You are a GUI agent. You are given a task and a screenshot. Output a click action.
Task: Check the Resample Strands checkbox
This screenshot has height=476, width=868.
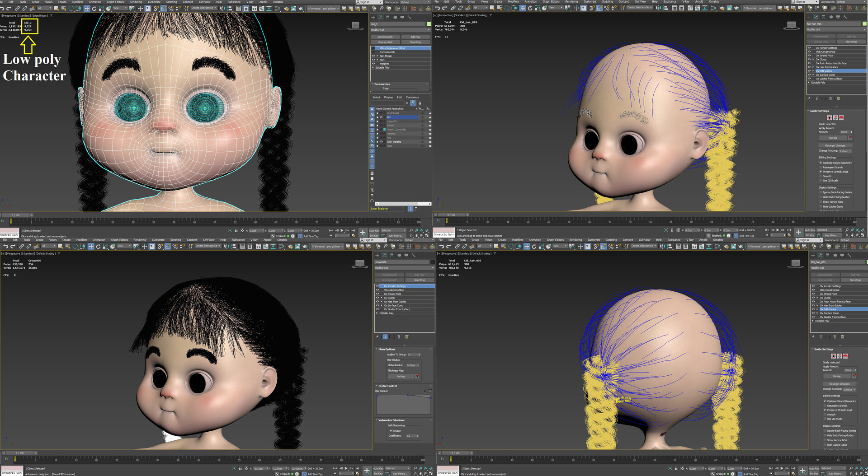pos(821,167)
